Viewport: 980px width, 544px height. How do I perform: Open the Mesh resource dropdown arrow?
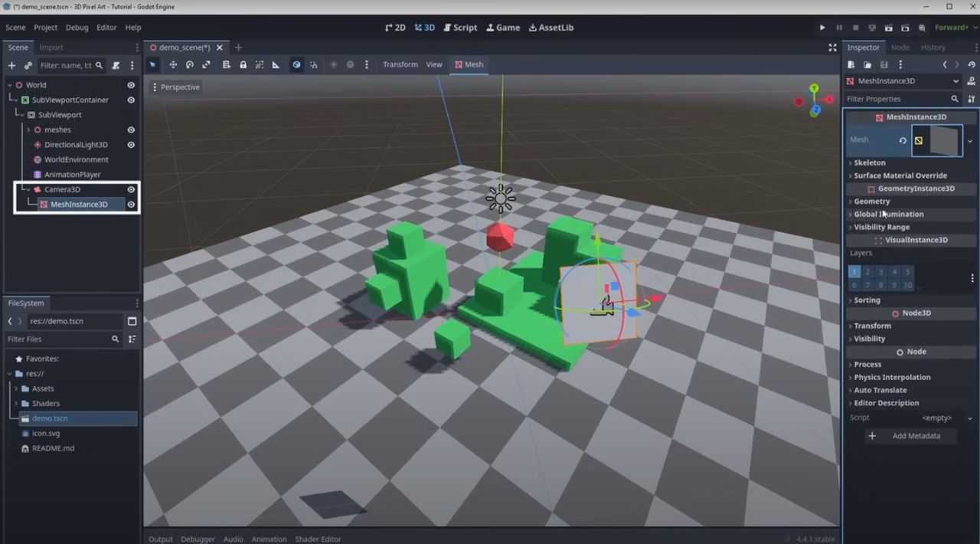[969, 141]
